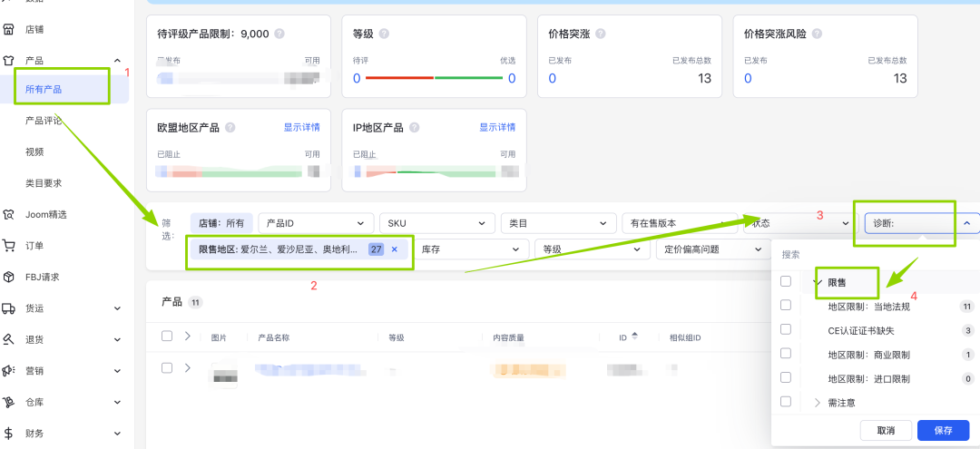Image resolution: width=980 pixels, height=449 pixels.
Task: Click the 限售地区 filter chip
Action: tap(299, 249)
